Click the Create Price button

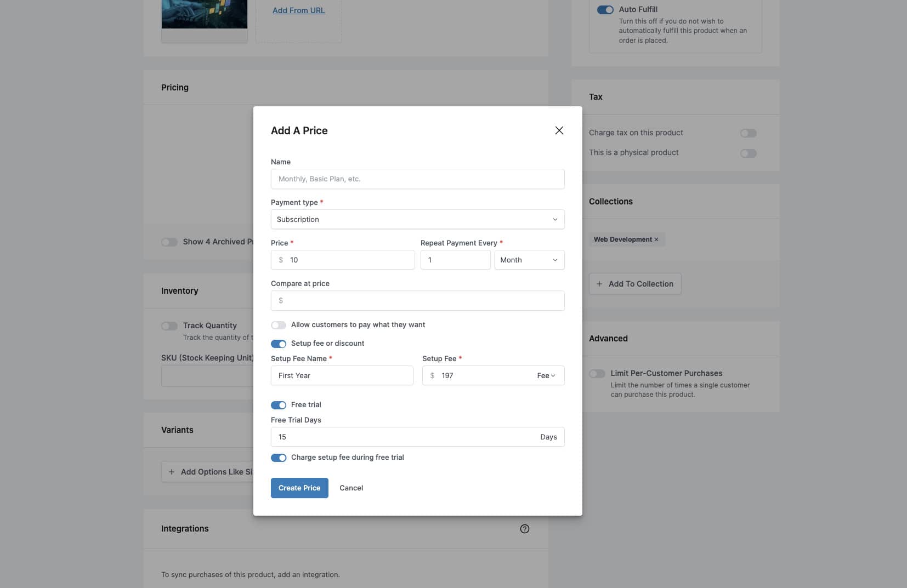click(299, 488)
